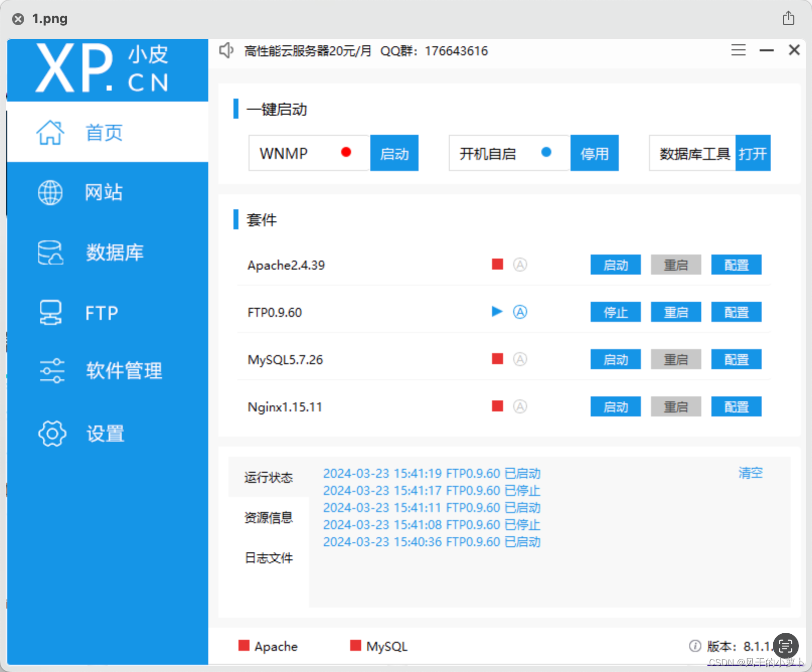Click log entry 15:41:08 FTP0.9.60 已停止

[432, 525]
